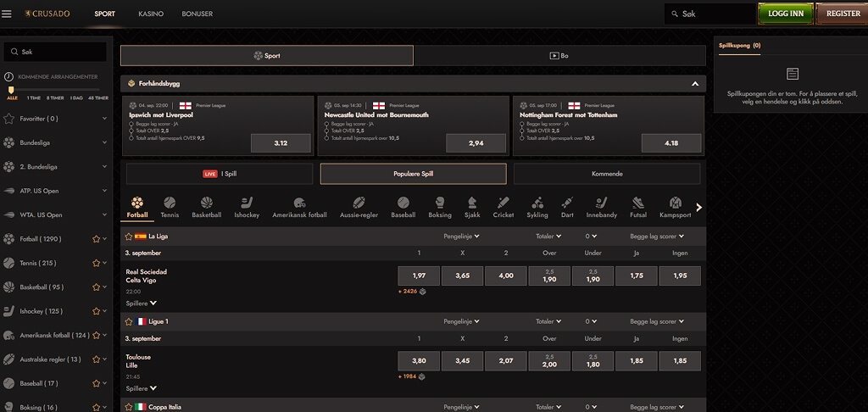Pick the Sykling cycling icon
868x412 pixels.
coord(537,203)
